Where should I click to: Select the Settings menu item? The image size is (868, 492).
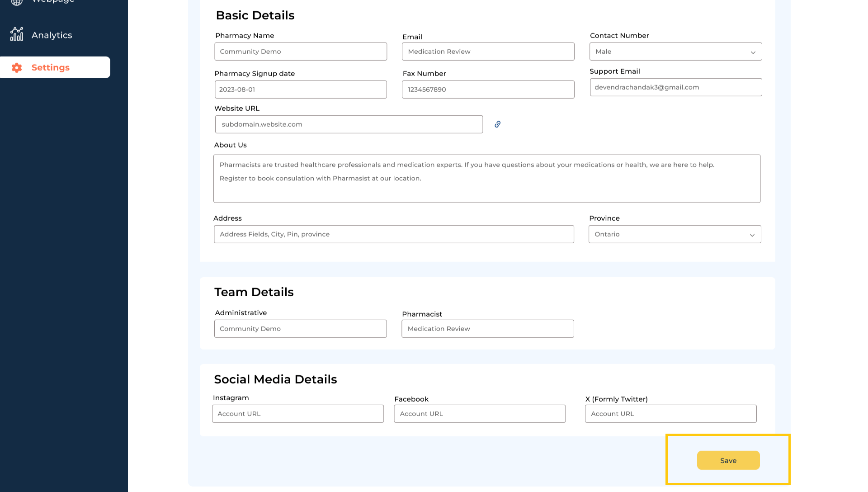click(x=51, y=67)
